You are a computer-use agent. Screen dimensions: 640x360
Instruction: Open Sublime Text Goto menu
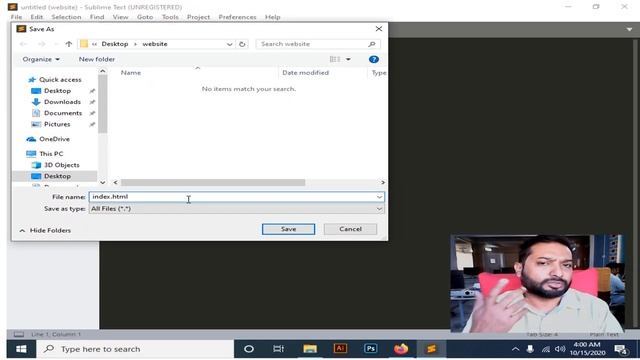click(145, 17)
